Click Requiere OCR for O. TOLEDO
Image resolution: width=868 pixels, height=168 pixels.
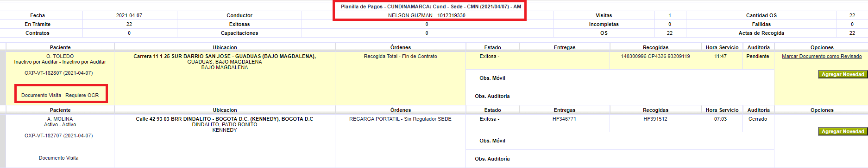click(82, 95)
